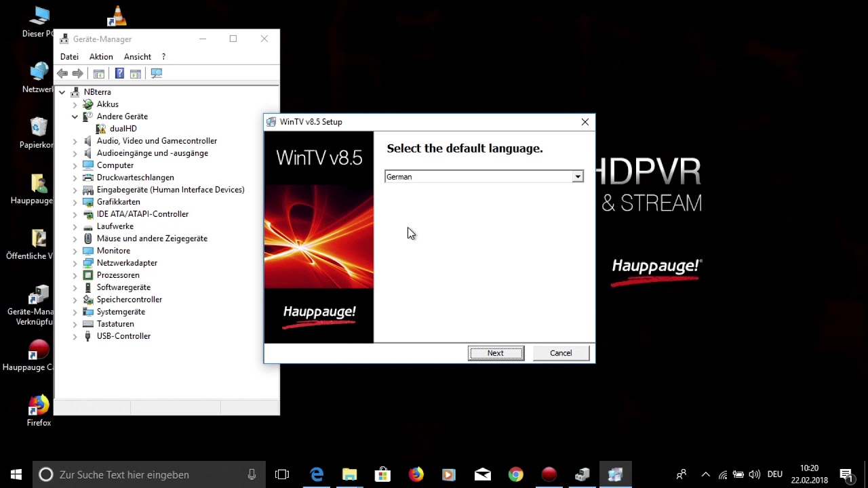The width and height of the screenshot is (868, 488).
Task: Click the volume speaker tray icon
Action: 754,474
